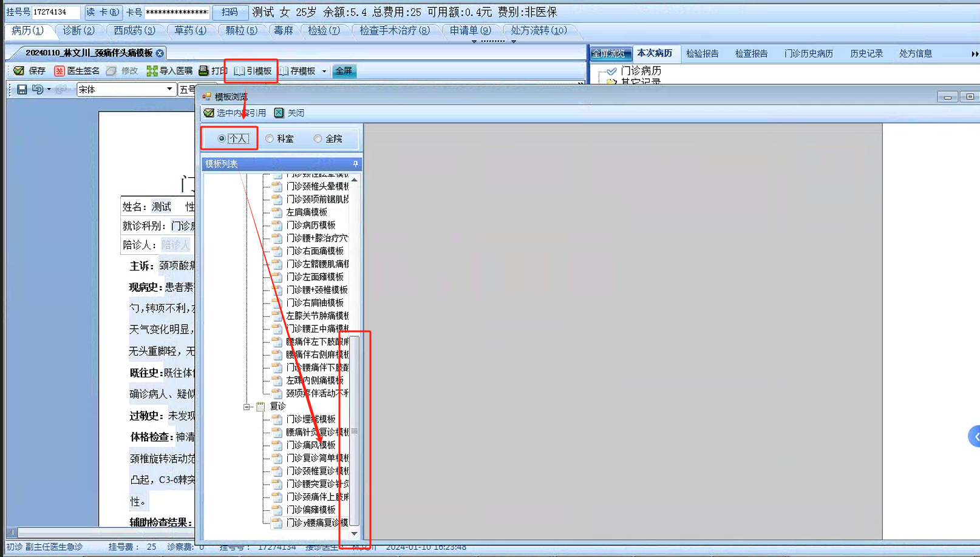The image size is (980, 557).
Task: Click the 存模板 save-template icon
Action: pos(284,71)
